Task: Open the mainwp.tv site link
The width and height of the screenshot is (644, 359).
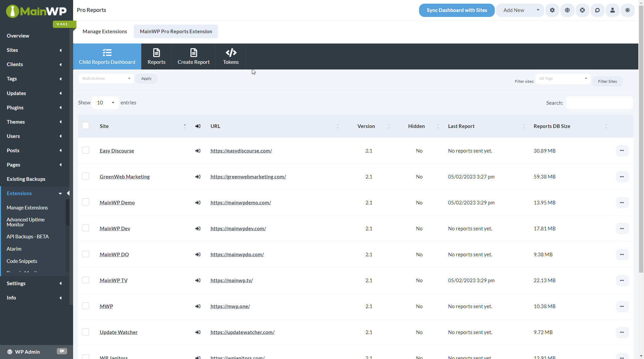Action: tap(231, 280)
